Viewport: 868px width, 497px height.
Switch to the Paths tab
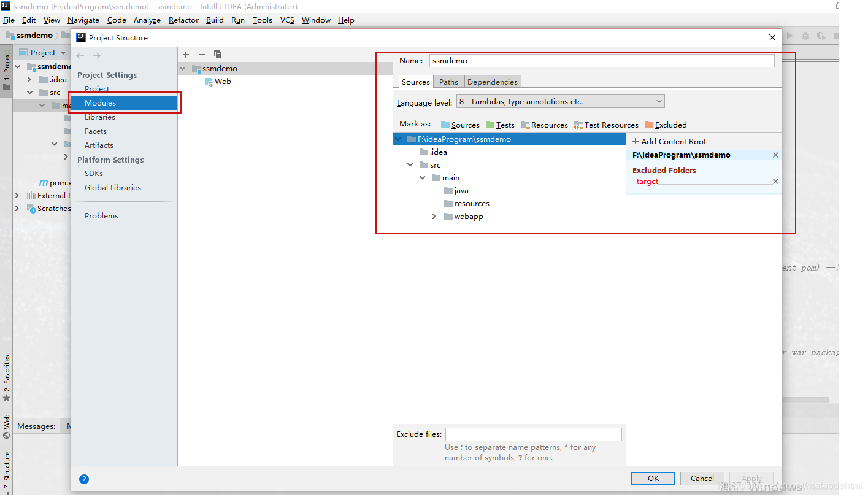[x=448, y=82]
